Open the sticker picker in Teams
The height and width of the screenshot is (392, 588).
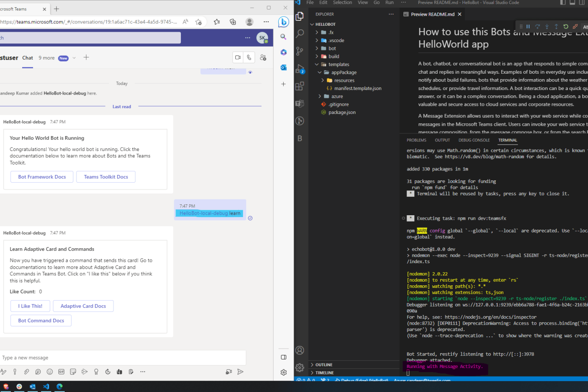coord(72,372)
